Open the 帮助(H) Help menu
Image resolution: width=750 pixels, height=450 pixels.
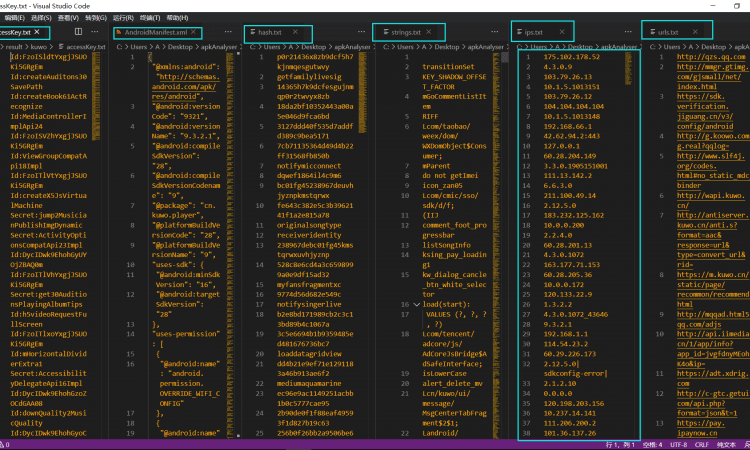tap(177, 18)
